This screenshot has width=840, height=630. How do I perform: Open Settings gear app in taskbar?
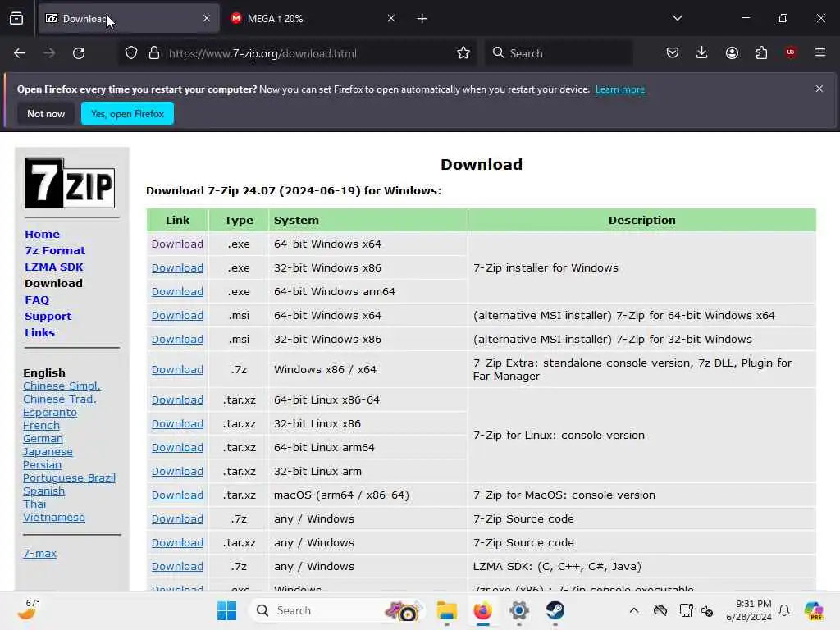[x=519, y=610]
